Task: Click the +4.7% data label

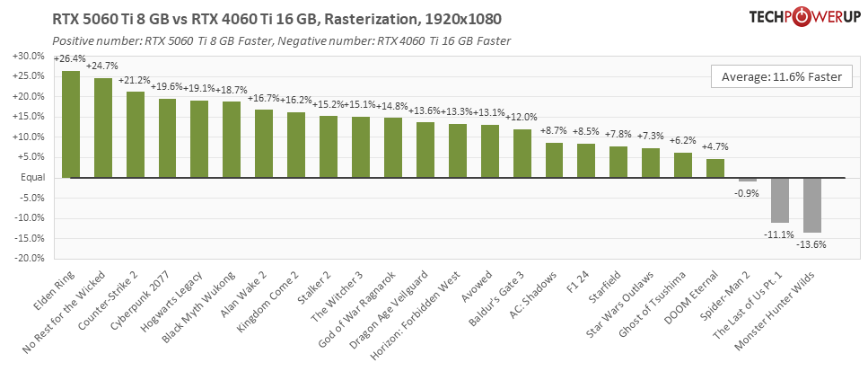Action: [715, 147]
